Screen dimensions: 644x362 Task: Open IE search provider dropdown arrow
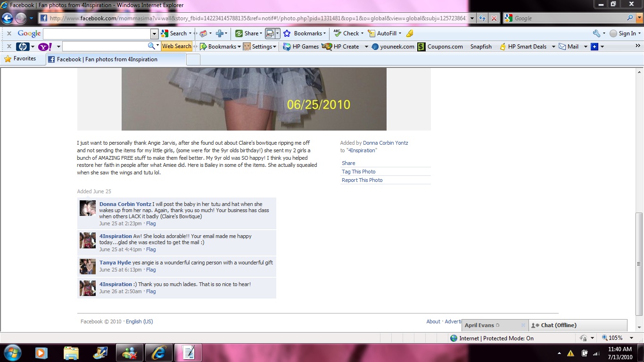click(x=638, y=18)
